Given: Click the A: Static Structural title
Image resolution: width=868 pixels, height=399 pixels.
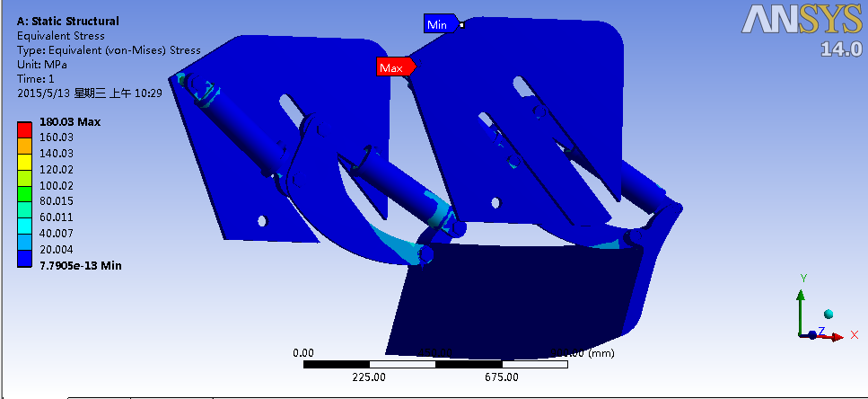Looking at the screenshot, I should pyautogui.click(x=68, y=21).
